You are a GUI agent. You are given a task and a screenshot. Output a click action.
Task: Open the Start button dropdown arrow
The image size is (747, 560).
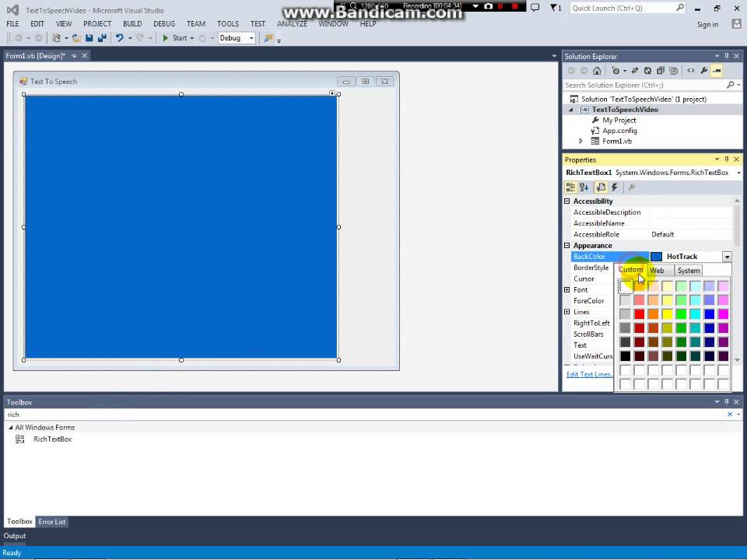click(x=192, y=38)
